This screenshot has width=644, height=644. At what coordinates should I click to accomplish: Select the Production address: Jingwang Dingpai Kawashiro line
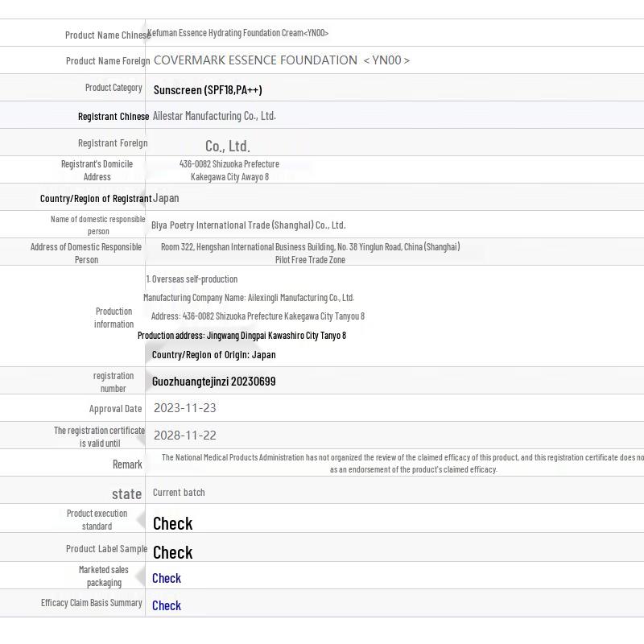tap(242, 336)
